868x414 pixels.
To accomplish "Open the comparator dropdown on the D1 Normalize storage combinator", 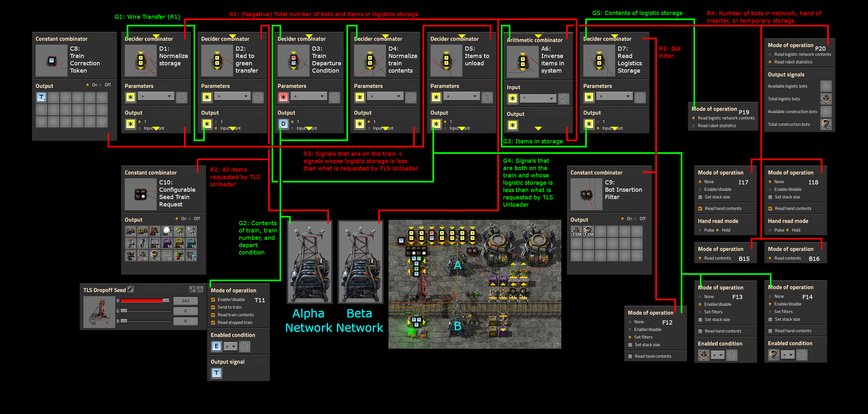I will [x=156, y=97].
